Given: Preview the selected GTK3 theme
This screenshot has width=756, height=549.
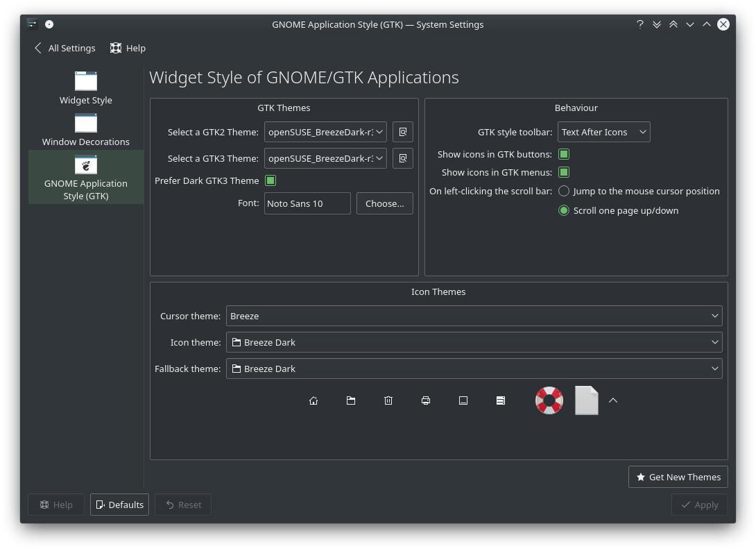Looking at the screenshot, I should [402, 158].
